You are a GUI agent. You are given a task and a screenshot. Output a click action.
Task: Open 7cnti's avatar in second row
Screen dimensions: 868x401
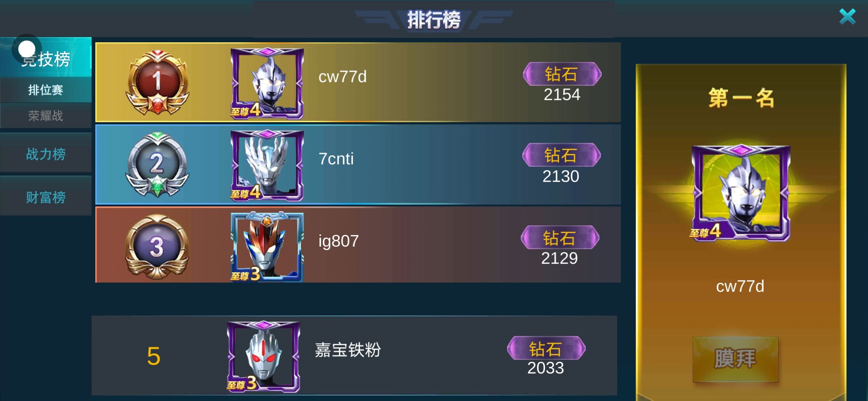267,165
